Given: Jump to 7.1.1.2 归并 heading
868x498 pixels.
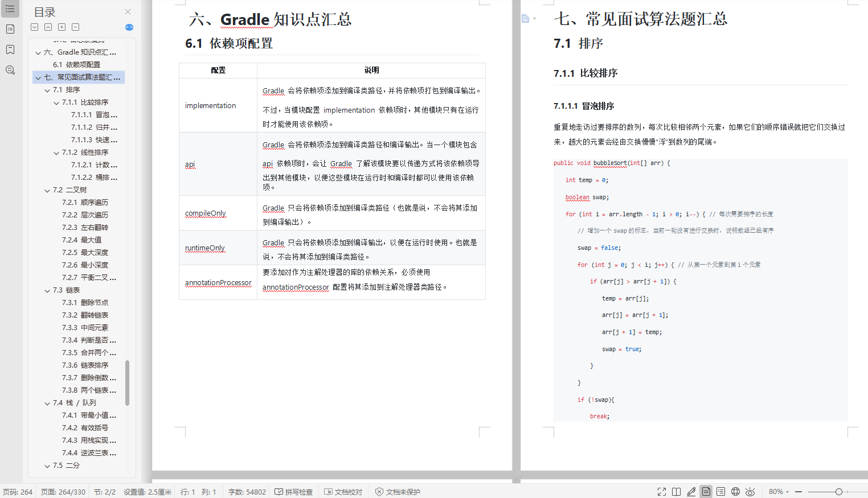Looking at the screenshot, I should [94, 127].
